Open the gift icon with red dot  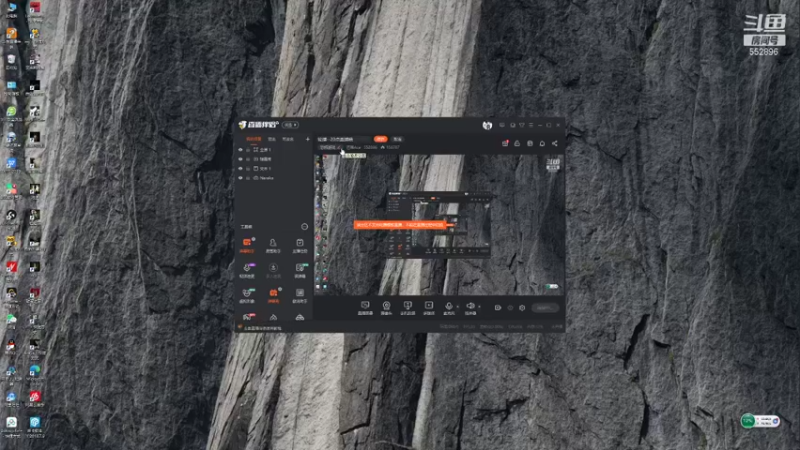(x=505, y=143)
